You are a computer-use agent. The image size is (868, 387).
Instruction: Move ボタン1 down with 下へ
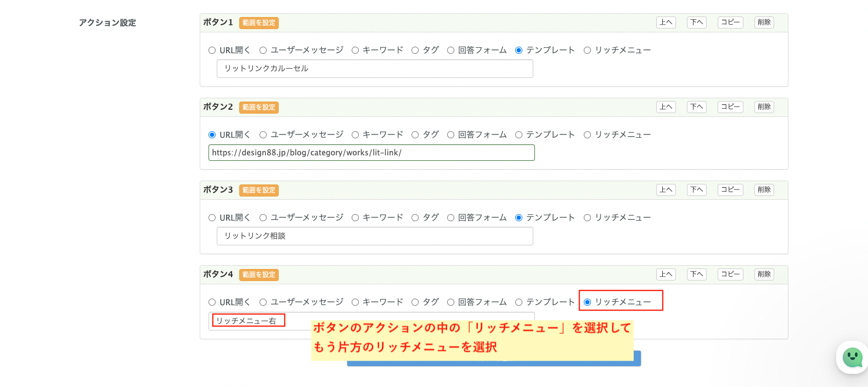[697, 23]
